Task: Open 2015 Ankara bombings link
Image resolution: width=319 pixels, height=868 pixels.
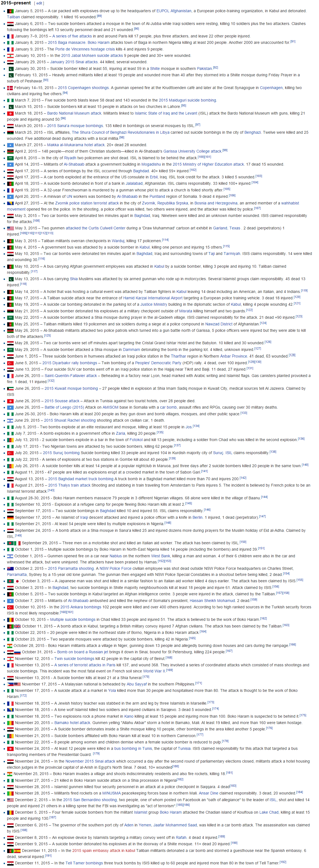Action: click(80, 607)
